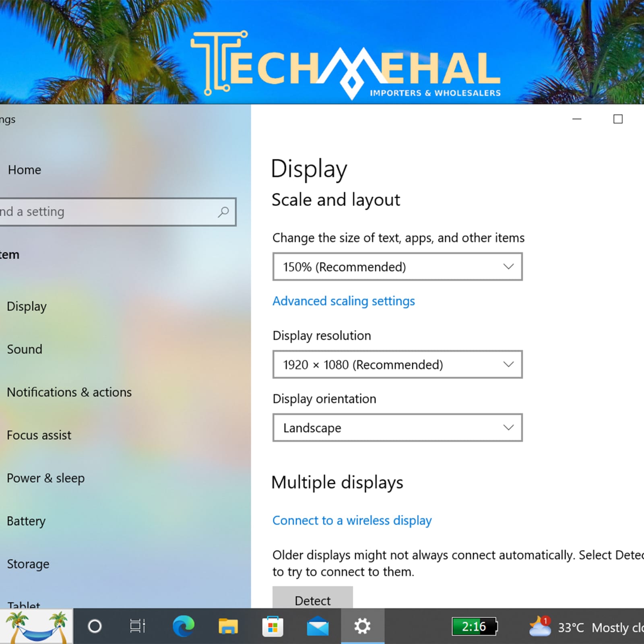The image size is (644, 644).
Task: Click the search magnifier icon in settings box
Action: 223,212
